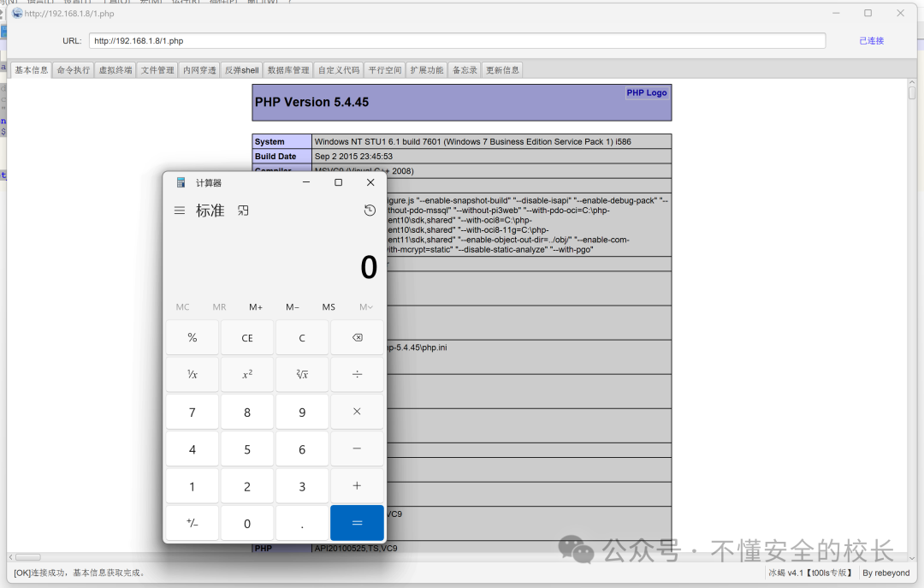Click the divide operator key
The image size is (924, 588).
coord(357,375)
